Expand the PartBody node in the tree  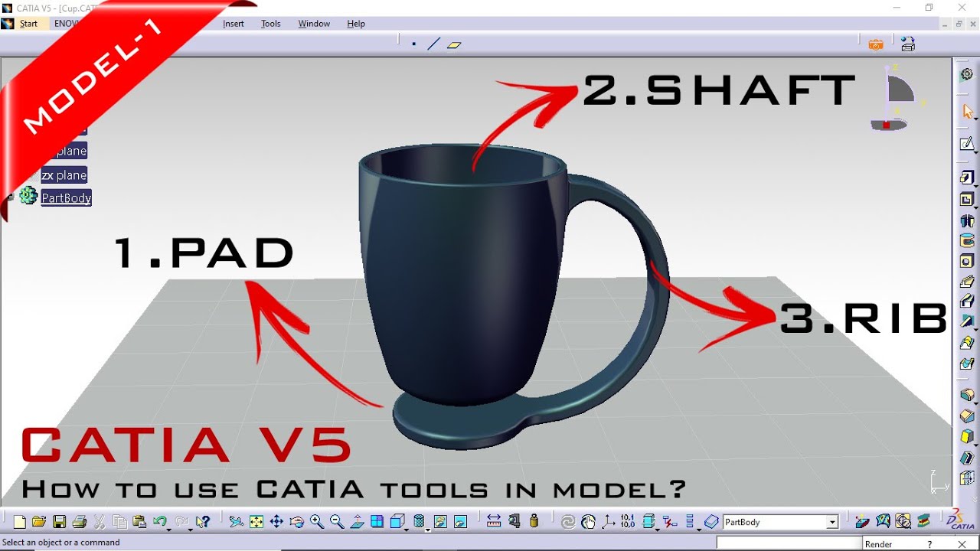coord(10,197)
